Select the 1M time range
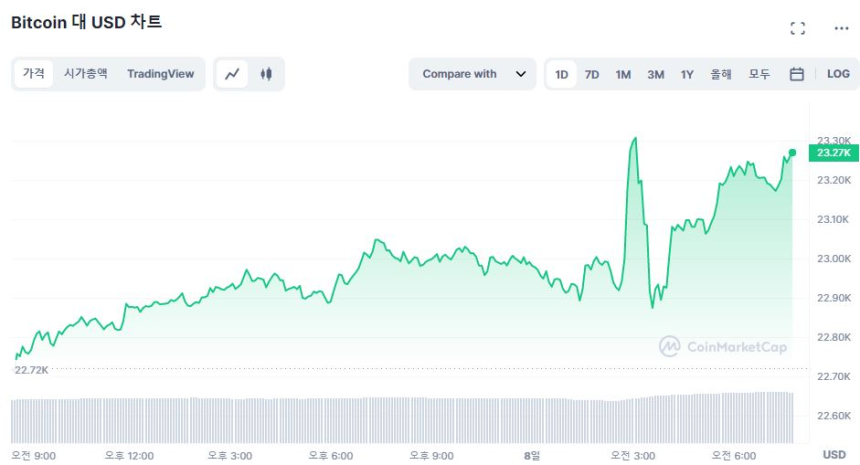The image size is (860, 465). click(x=623, y=74)
